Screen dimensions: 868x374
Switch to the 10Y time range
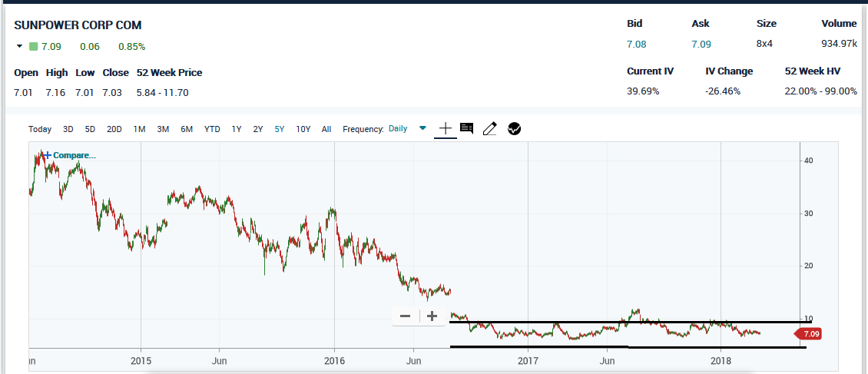[x=303, y=129]
